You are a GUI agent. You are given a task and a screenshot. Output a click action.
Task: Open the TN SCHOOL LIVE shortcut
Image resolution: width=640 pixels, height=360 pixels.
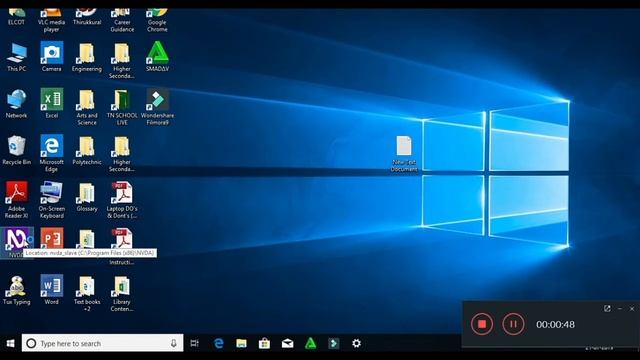(x=122, y=107)
